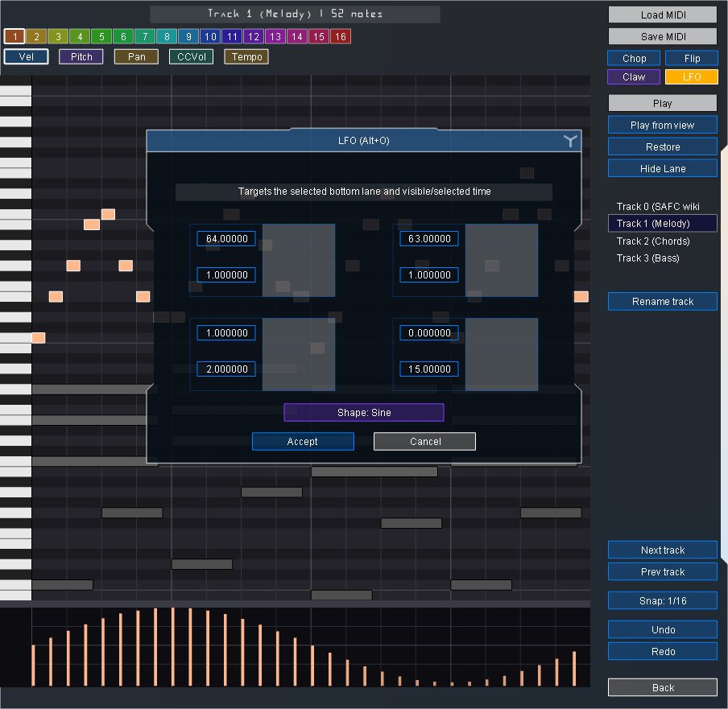
Task: Select channel 1 color button
Action: point(14,36)
